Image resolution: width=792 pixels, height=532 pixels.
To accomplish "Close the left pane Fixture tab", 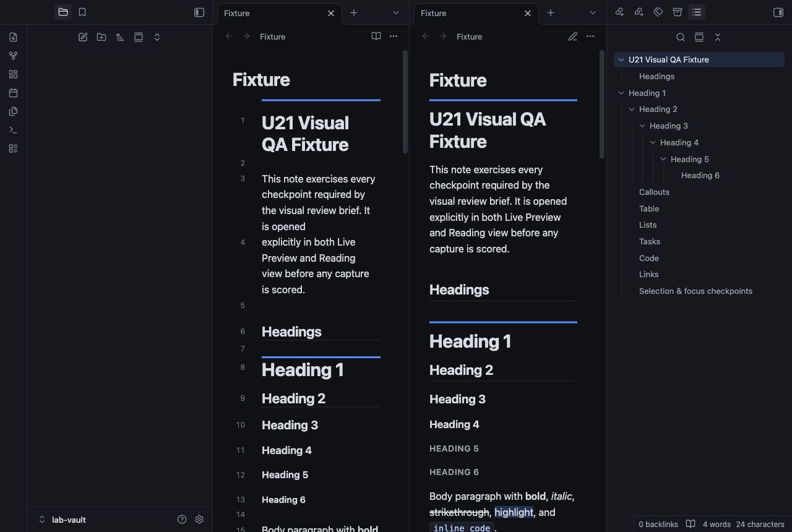I will (x=331, y=13).
